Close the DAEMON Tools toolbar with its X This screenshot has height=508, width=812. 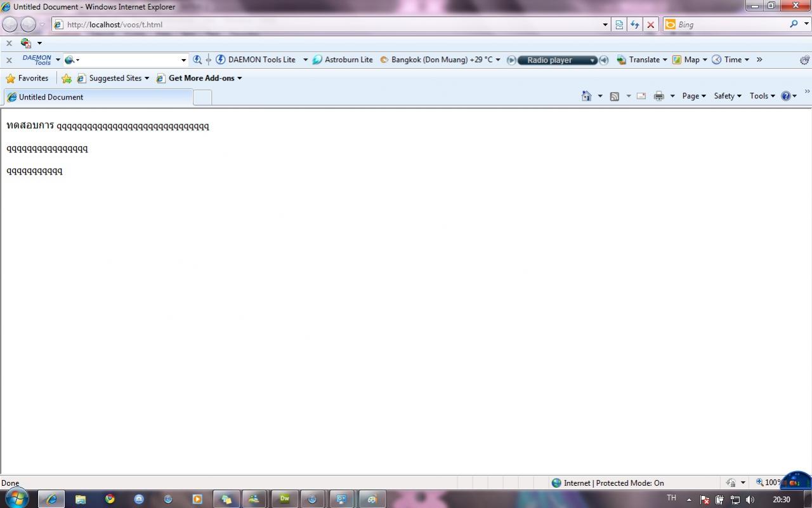[9, 60]
